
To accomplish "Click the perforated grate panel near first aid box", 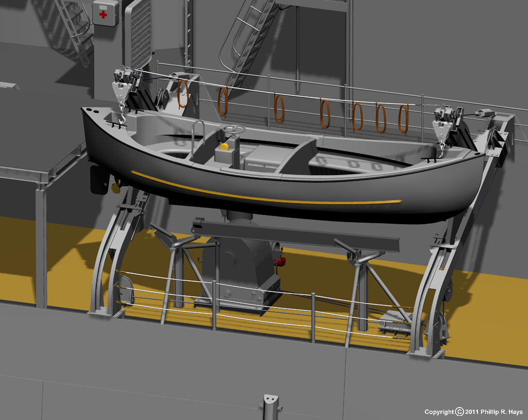I will click(138, 33).
